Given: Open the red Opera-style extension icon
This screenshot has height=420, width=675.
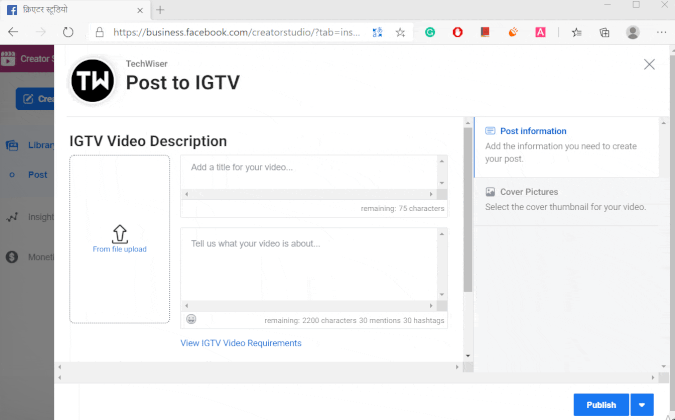Looking at the screenshot, I should point(457,32).
